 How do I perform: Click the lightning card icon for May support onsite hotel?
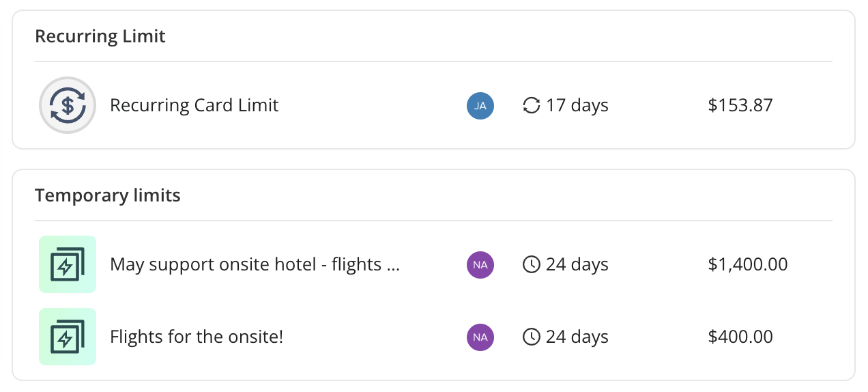click(68, 264)
